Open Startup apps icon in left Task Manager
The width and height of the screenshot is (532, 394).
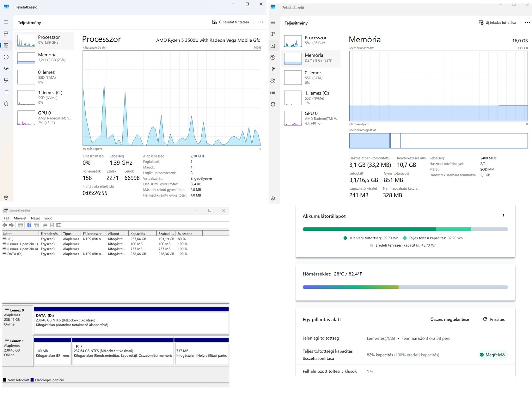(6, 69)
